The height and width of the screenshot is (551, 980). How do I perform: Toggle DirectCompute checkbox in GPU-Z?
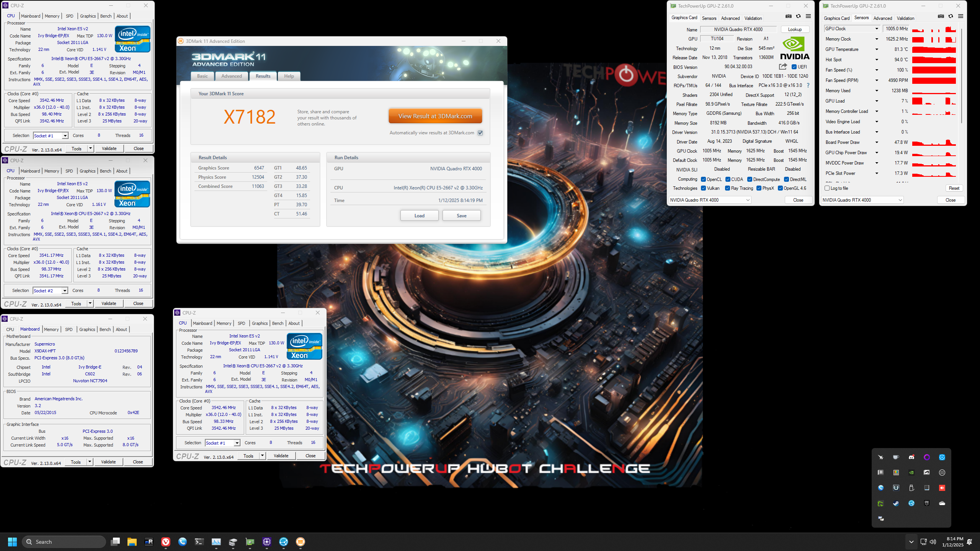[750, 179]
